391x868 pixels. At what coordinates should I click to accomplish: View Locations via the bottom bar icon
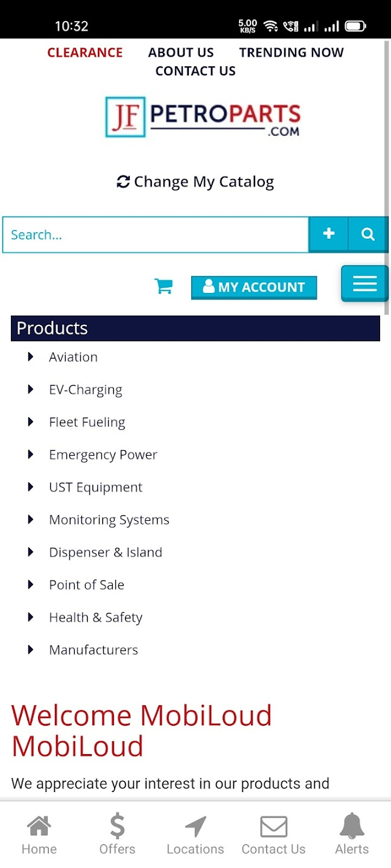click(195, 832)
